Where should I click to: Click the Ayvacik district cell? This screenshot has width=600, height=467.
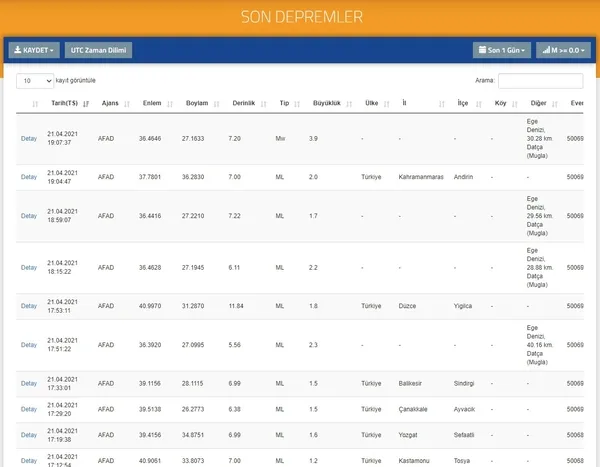[x=464, y=409]
